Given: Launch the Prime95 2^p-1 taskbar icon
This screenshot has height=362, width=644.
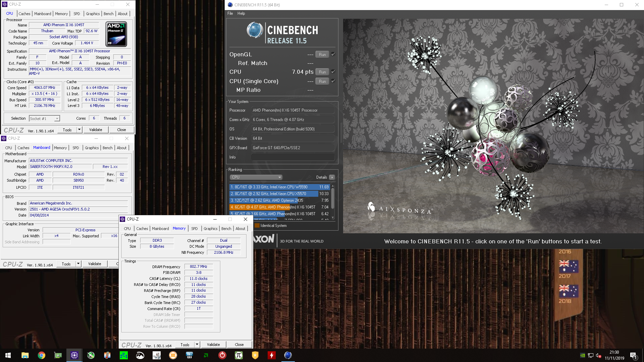Looking at the screenshot, I should (124, 355).
